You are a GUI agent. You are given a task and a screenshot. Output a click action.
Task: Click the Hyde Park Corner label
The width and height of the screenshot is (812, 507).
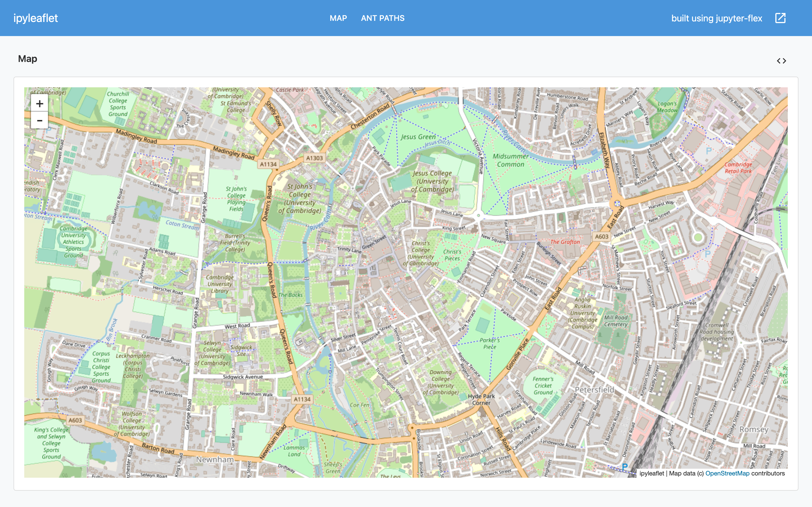[481, 399]
